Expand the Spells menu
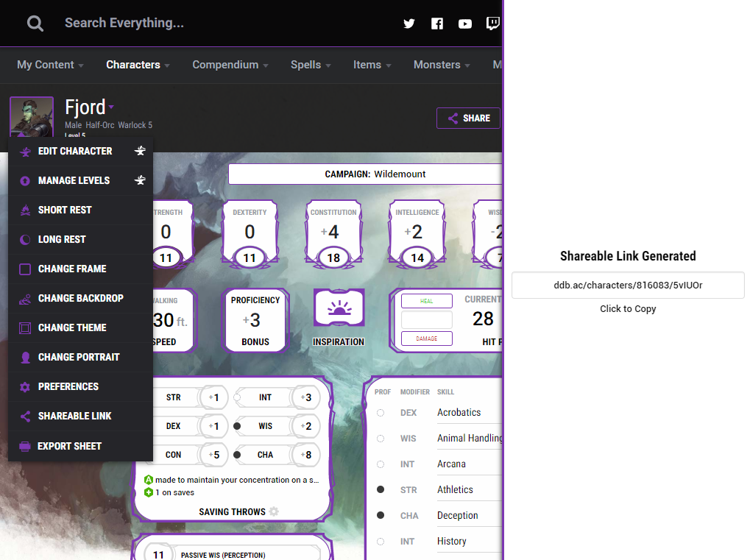Screen dimensions: 750x560 [311, 65]
